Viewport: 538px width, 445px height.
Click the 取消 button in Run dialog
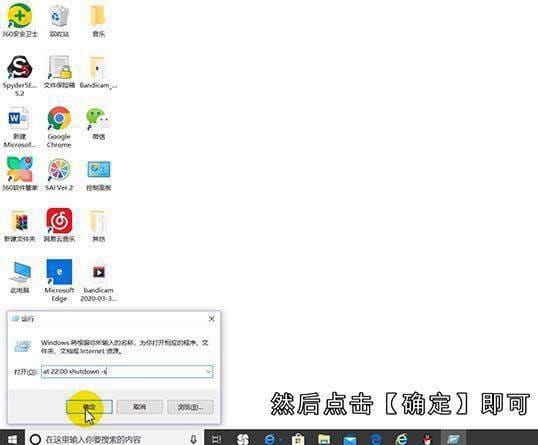(x=139, y=407)
